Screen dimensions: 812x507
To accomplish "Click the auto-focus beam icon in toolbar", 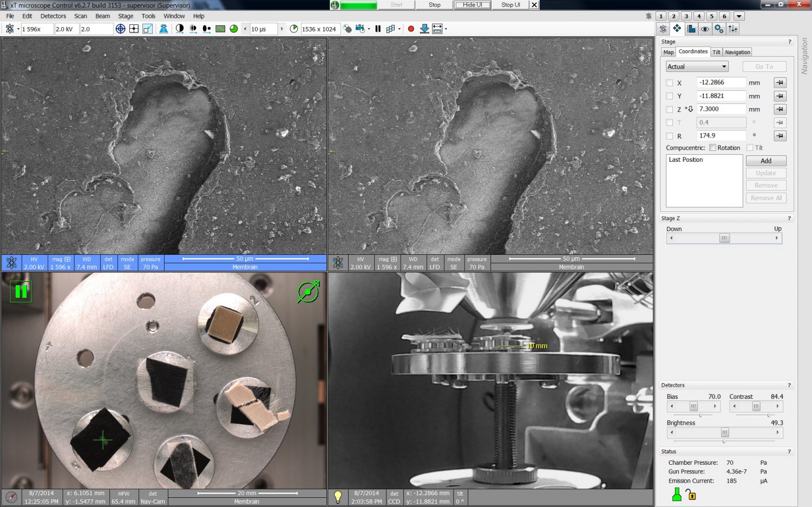I will pos(163,29).
